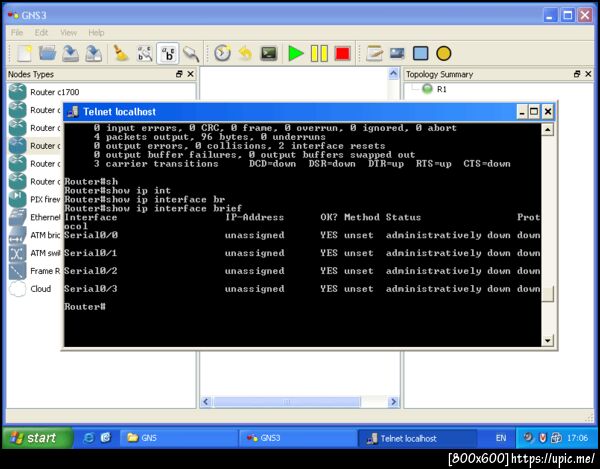
Task: Select the Draw ellipse tool
Action: click(443, 53)
